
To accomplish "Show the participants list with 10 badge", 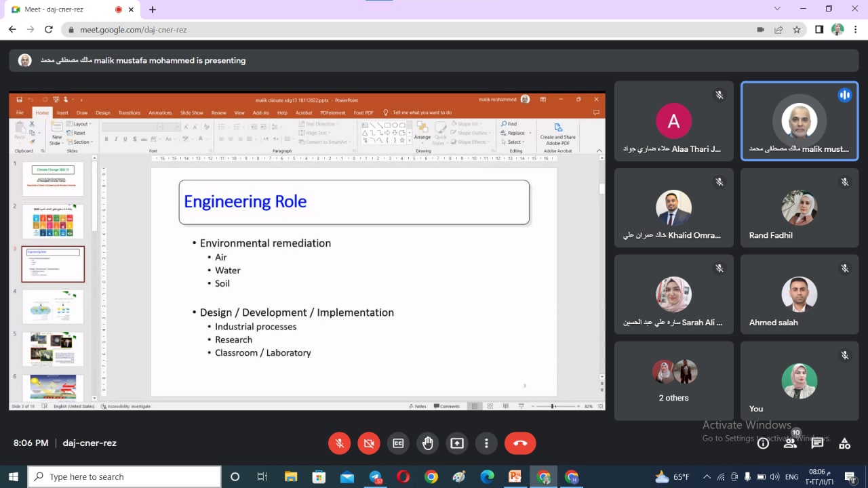I will (x=790, y=443).
